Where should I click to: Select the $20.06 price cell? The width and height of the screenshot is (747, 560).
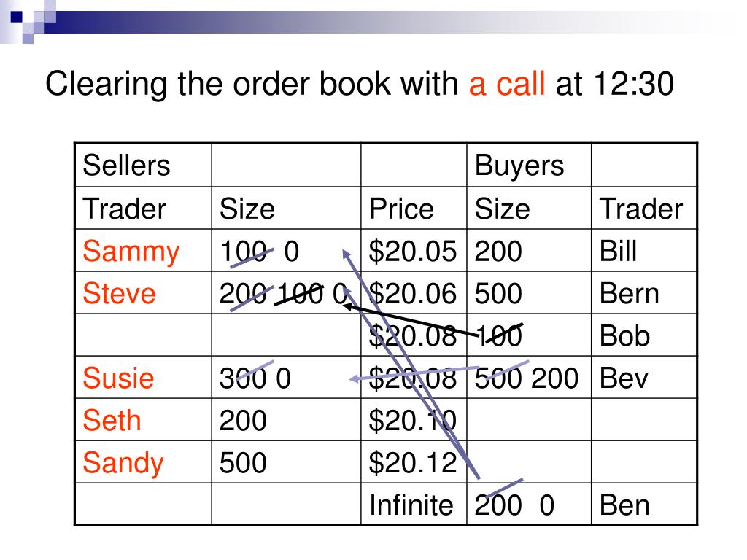click(414, 293)
